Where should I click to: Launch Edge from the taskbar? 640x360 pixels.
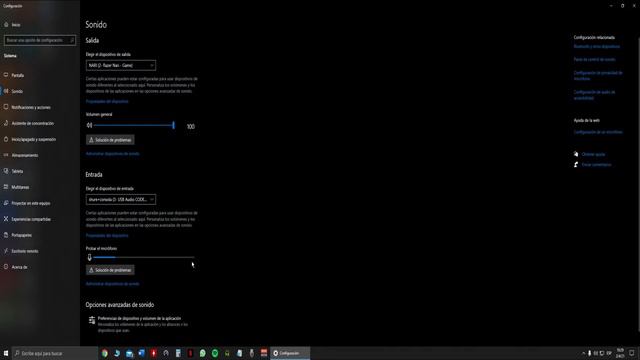117,353
